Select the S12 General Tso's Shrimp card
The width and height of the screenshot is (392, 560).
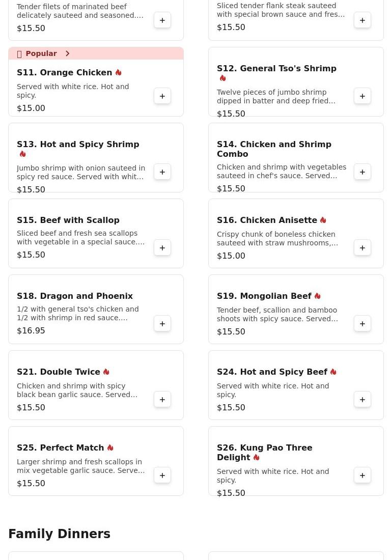pos(276,73)
